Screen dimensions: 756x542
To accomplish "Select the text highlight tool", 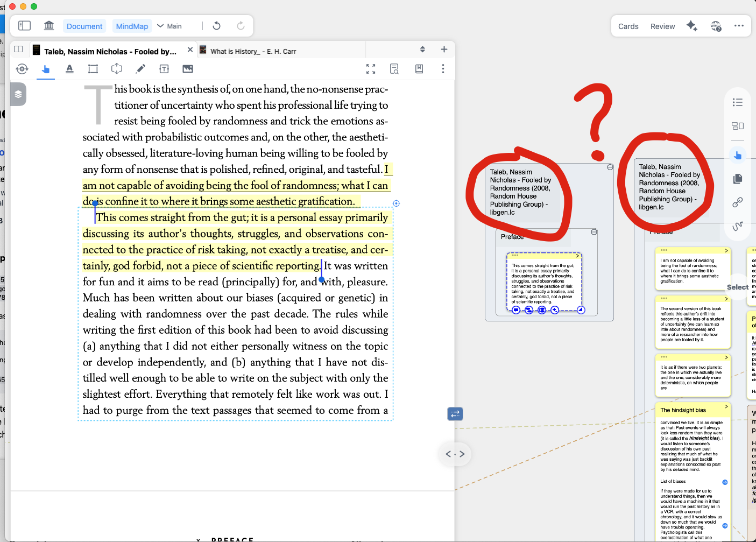I will 69,69.
